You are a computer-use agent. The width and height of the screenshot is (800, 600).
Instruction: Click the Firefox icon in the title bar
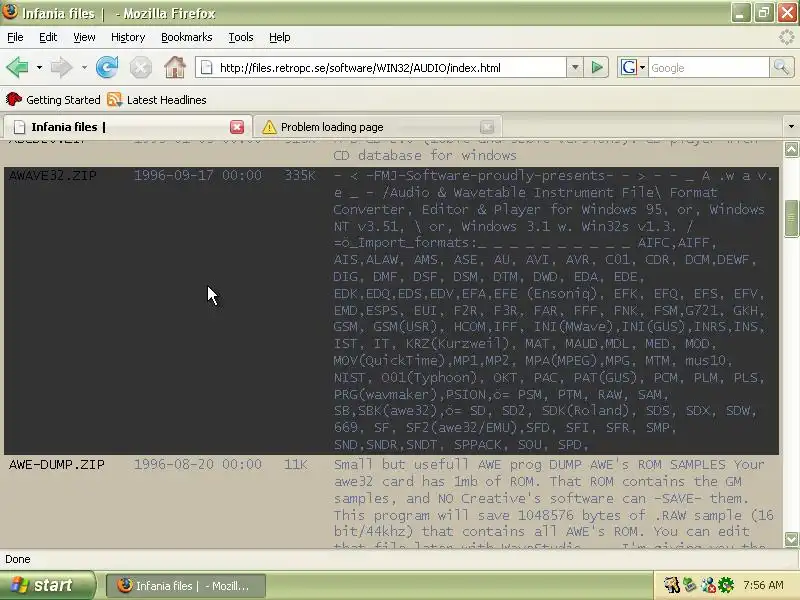pyautogui.click(x=10, y=12)
